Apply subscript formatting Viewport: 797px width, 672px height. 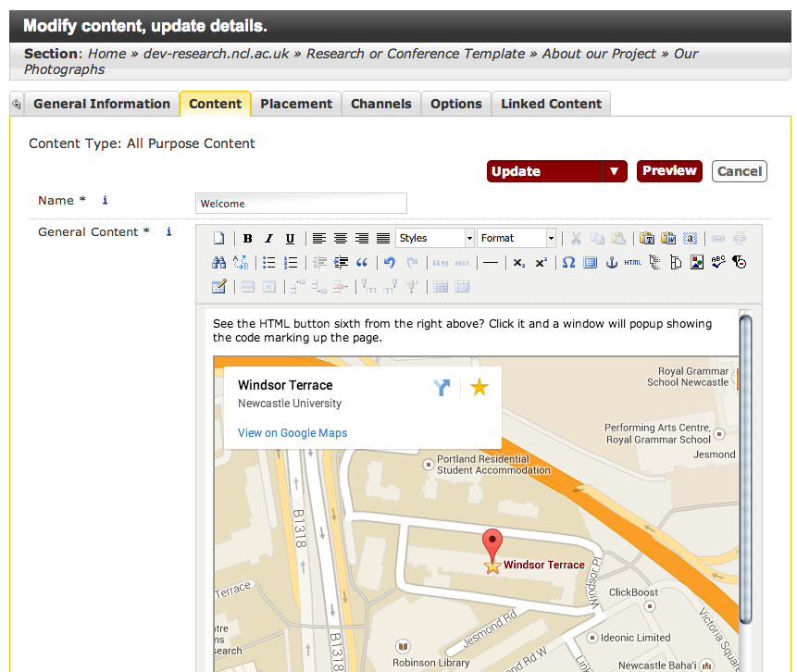coord(519,263)
